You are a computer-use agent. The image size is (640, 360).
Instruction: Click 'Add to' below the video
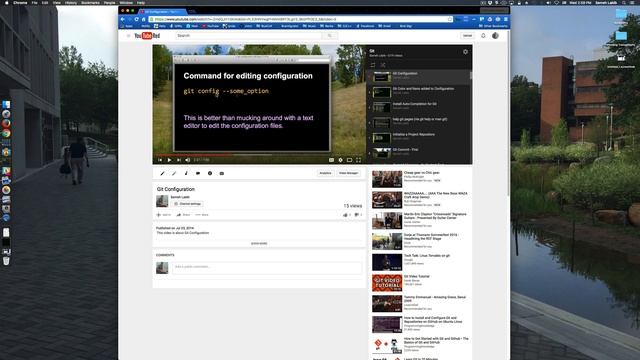(164, 215)
